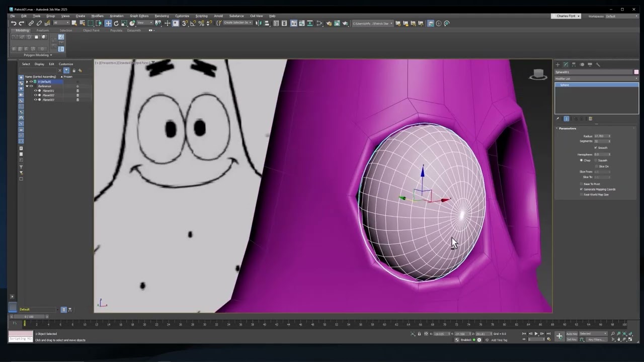This screenshot has height=362, width=644.
Task: Click the Redo arrow in main toolbar
Action: [22, 23]
